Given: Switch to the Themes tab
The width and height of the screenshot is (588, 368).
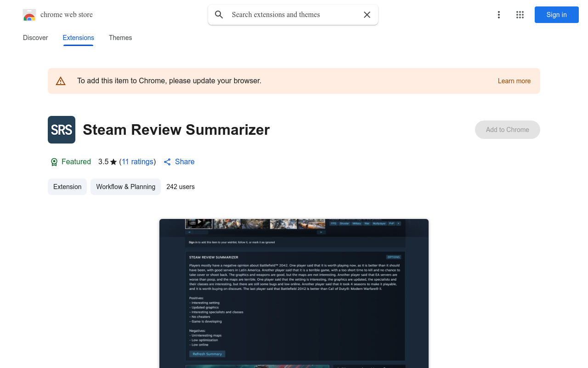Looking at the screenshot, I should pos(120,38).
